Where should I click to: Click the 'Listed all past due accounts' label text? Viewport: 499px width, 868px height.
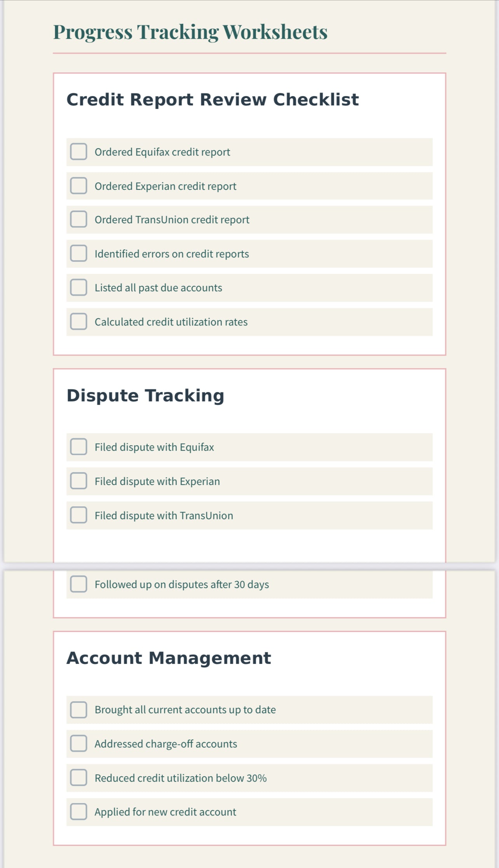[158, 288]
